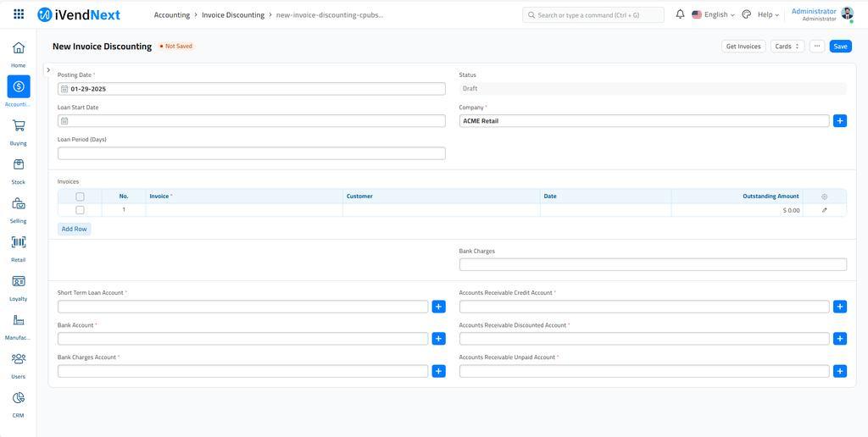Add new Accounts Receivable Unpaid Account
Screen dimensions: 868x437
pos(840,371)
